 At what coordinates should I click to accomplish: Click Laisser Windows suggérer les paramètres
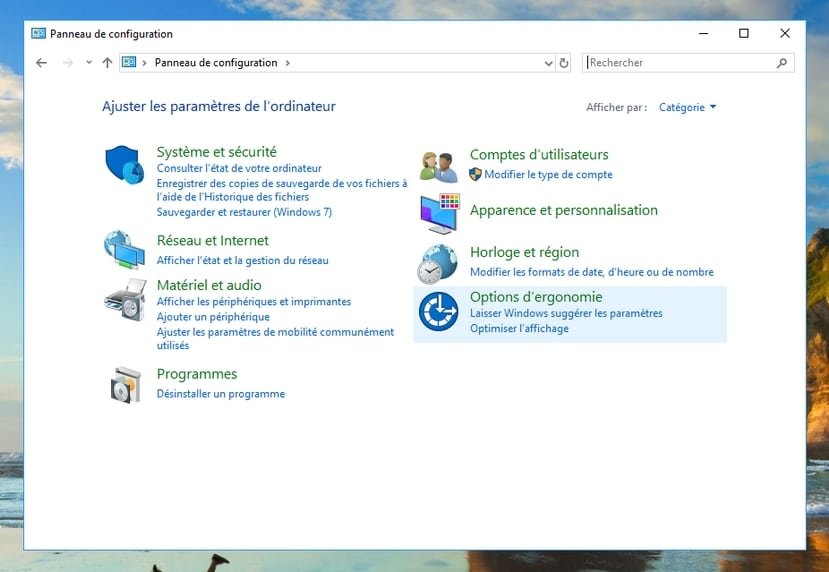point(566,313)
